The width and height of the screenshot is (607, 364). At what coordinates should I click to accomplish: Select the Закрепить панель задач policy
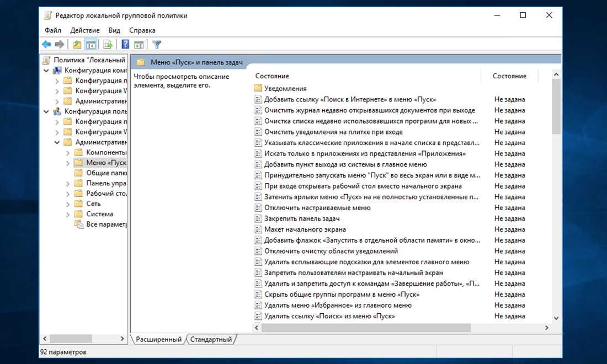tap(301, 218)
